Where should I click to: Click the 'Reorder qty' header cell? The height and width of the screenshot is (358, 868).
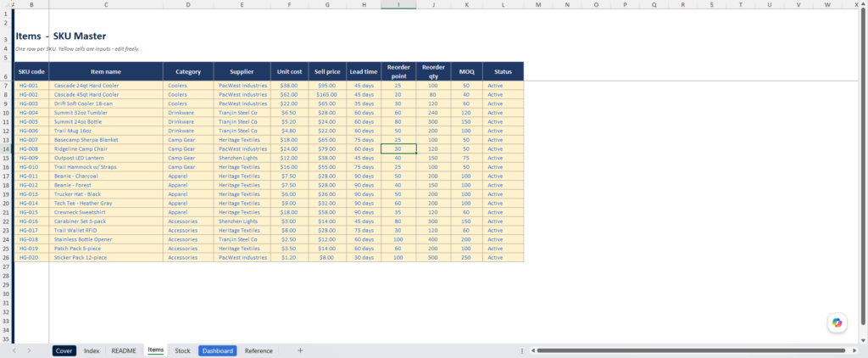(x=433, y=71)
